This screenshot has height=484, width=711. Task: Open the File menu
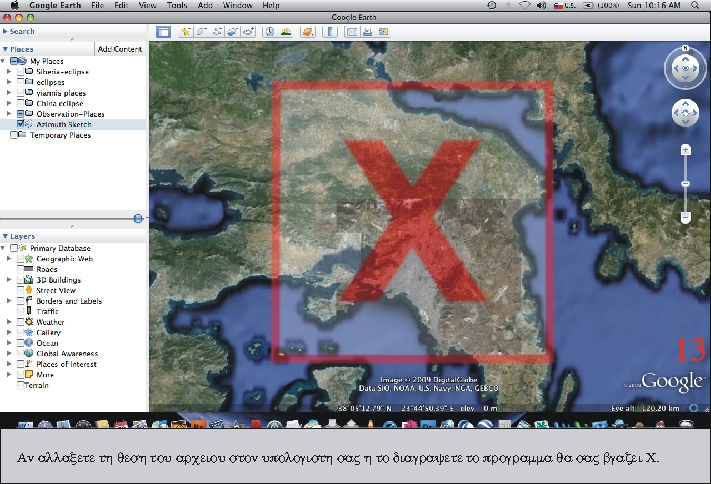pos(97,5)
